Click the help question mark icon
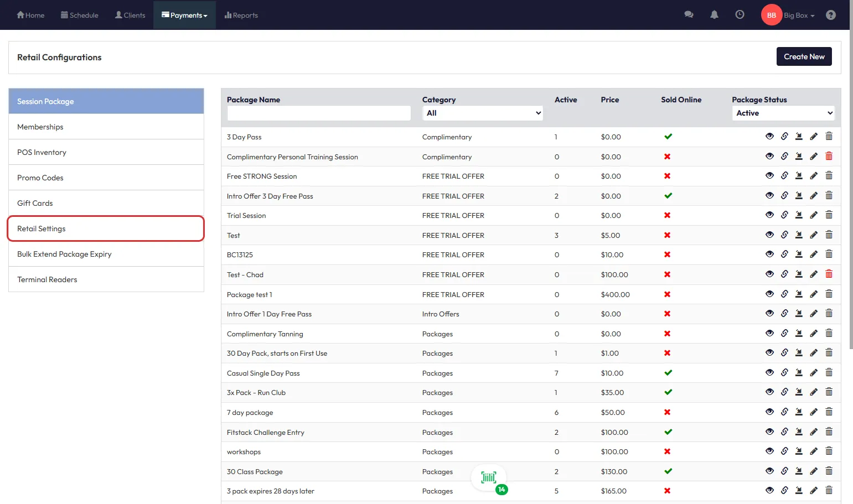This screenshot has width=853, height=504. click(830, 15)
